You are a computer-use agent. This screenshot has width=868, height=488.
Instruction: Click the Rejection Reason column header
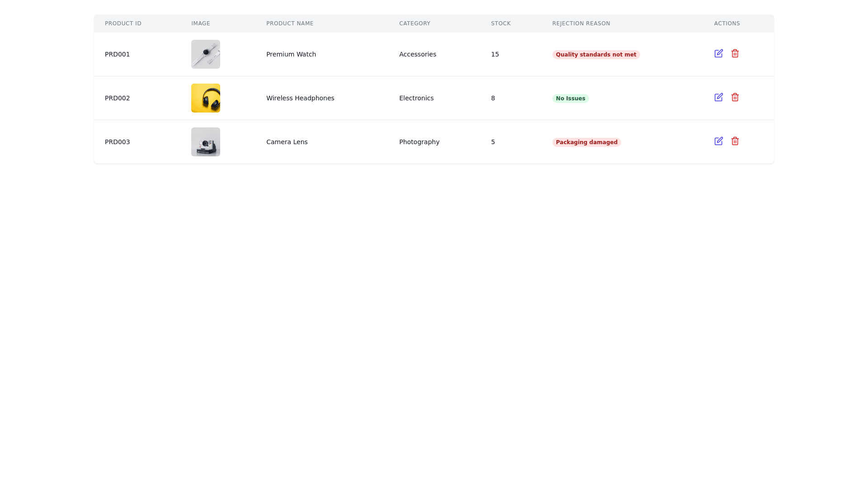[581, 23]
